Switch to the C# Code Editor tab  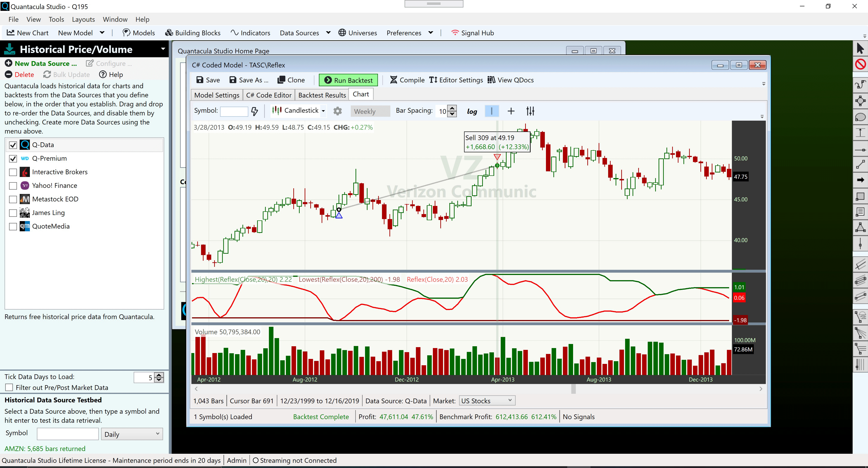(268, 95)
